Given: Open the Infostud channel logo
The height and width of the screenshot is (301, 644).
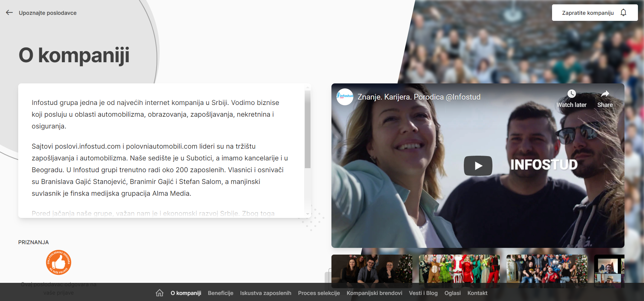Looking at the screenshot, I should (x=345, y=97).
